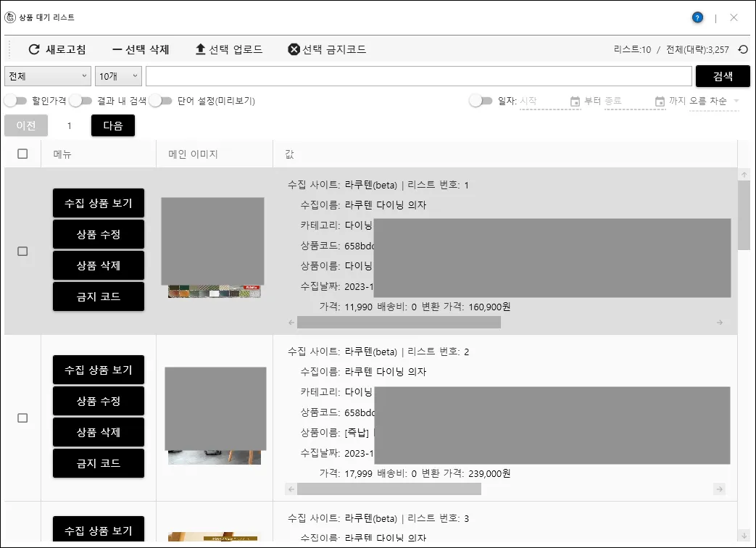This screenshot has height=548, width=756.
Task: Click the right arrow on item 2 scrollbar
Action: coord(719,489)
